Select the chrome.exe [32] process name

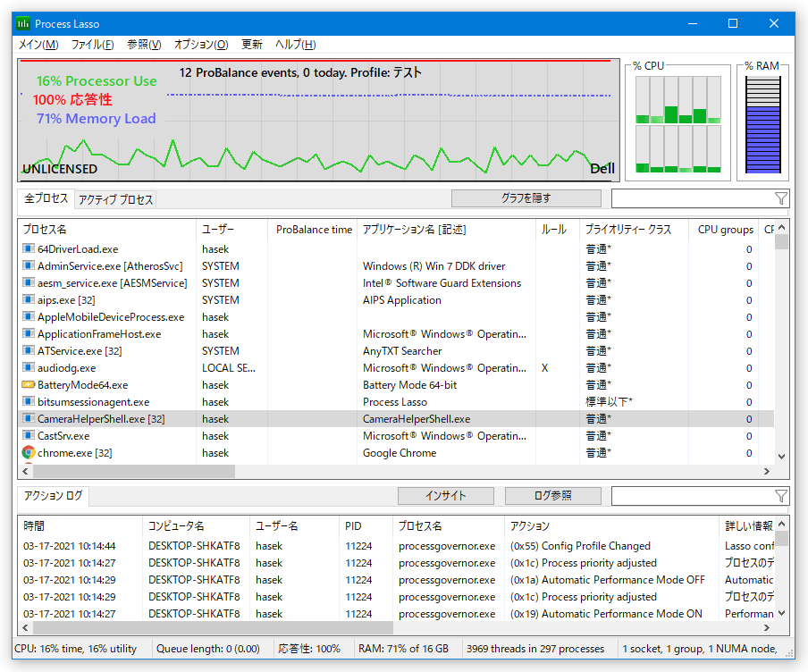pos(75,453)
